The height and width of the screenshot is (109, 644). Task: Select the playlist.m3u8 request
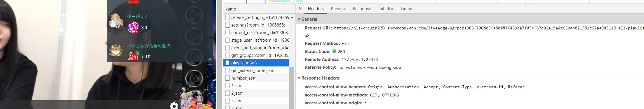pyautogui.click(x=256, y=63)
